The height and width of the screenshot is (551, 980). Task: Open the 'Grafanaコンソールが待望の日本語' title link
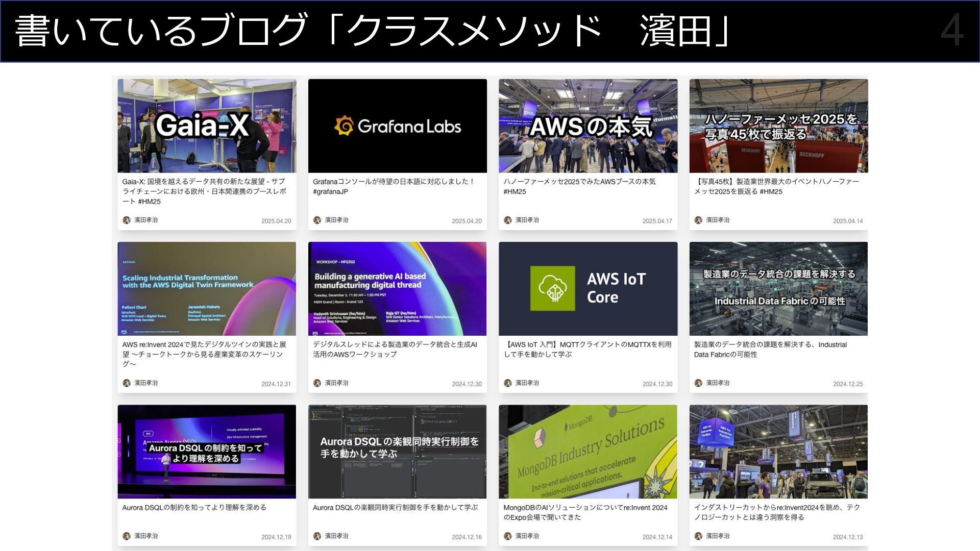pos(394,182)
